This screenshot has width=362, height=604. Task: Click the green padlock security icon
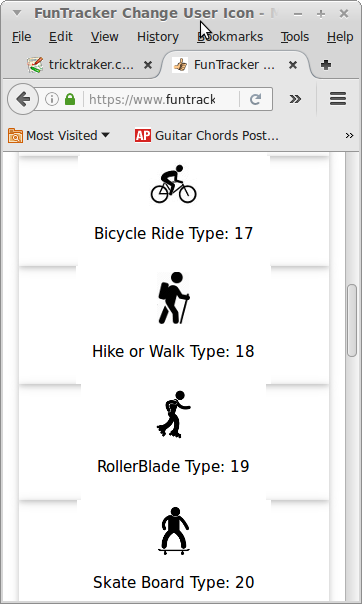(70, 99)
